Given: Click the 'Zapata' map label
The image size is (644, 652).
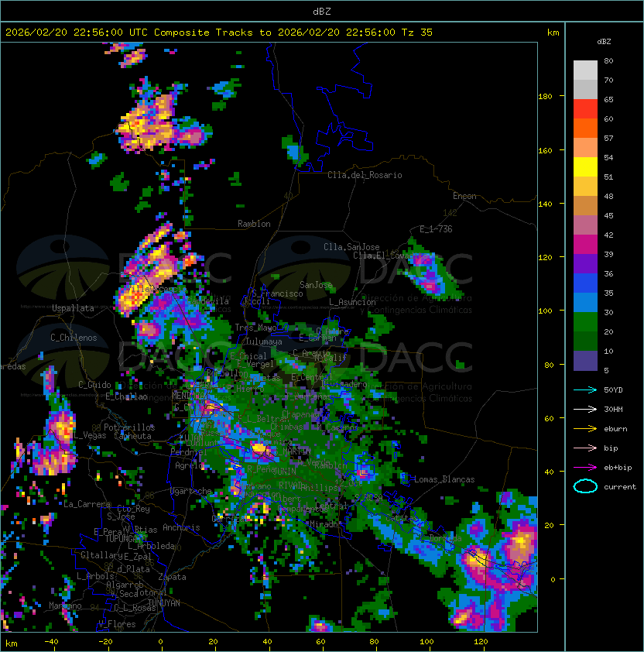Looking at the screenshot, I should [172, 577].
